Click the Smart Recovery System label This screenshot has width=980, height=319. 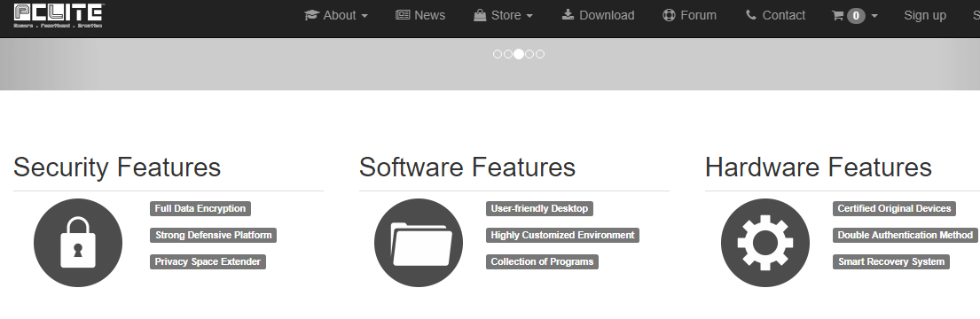coord(890,261)
